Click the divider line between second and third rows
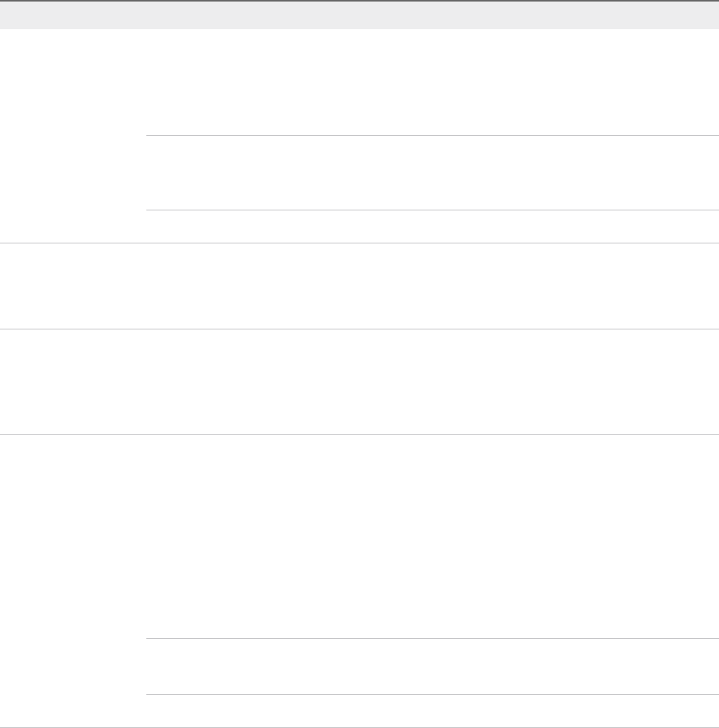Viewport: 719px width, 728px height. (359, 329)
